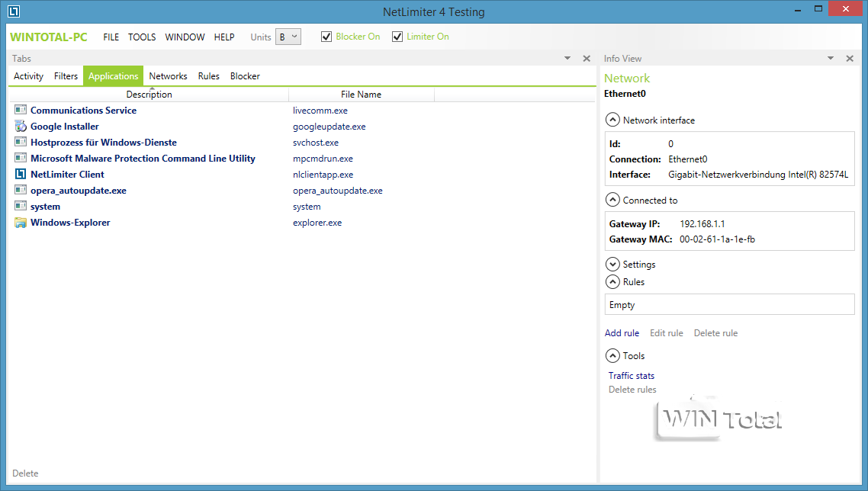Open Traffic stats link
This screenshot has width=868, height=491.
[631, 376]
